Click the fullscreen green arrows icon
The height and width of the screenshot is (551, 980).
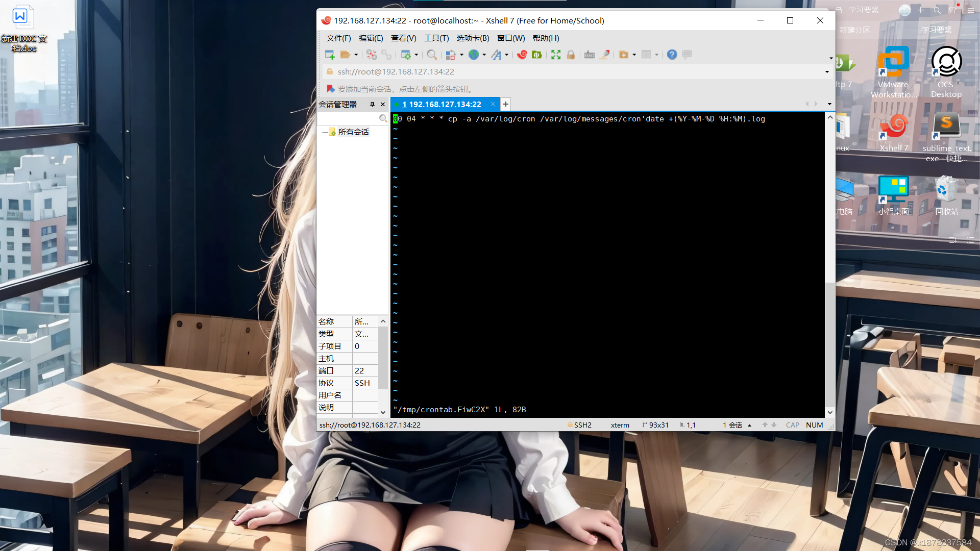556,55
